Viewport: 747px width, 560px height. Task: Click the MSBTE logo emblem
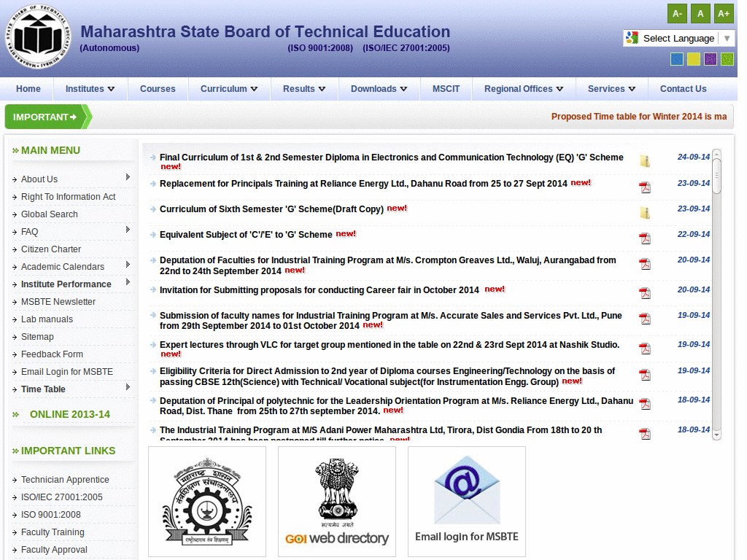[x=38, y=36]
